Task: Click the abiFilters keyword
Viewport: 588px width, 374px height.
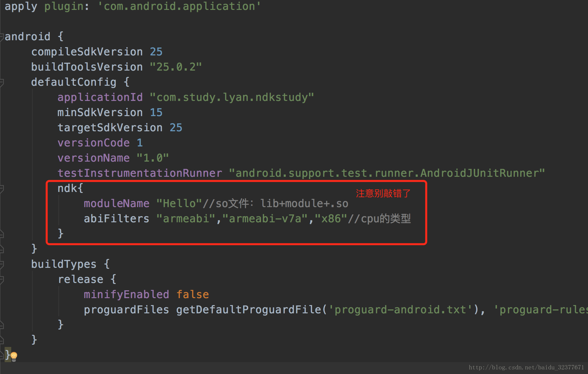Action: coord(116,219)
